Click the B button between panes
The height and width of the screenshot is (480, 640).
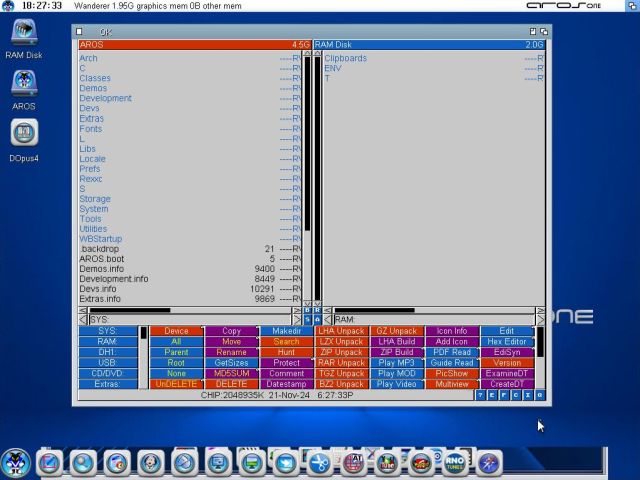[x=308, y=310]
